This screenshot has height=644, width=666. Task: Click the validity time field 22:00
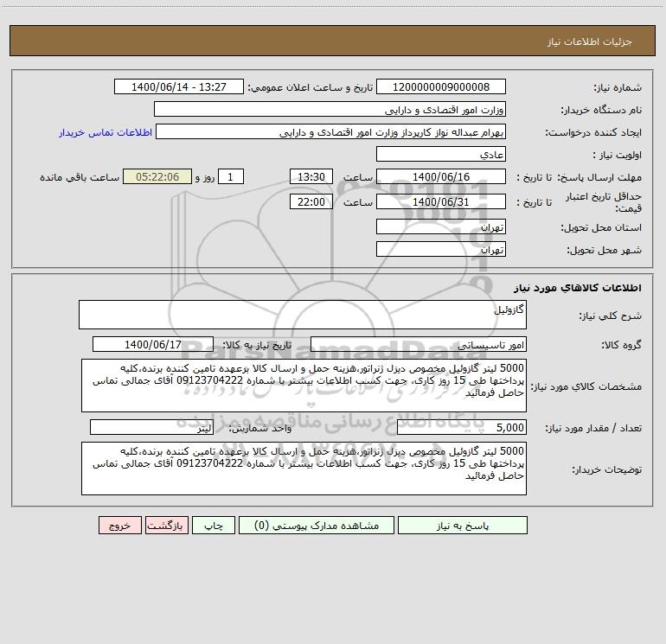tap(311, 201)
